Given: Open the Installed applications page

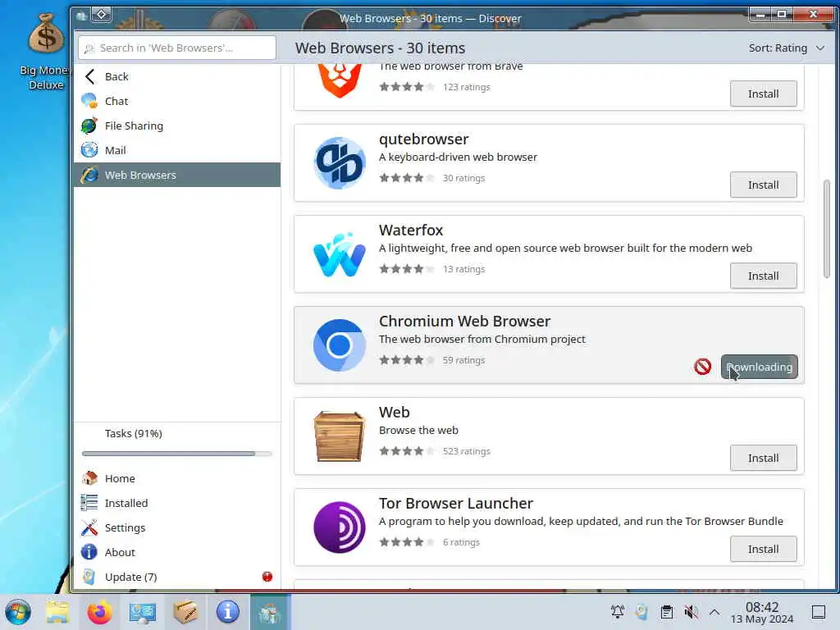Looking at the screenshot, I should [x=177, y=503].
